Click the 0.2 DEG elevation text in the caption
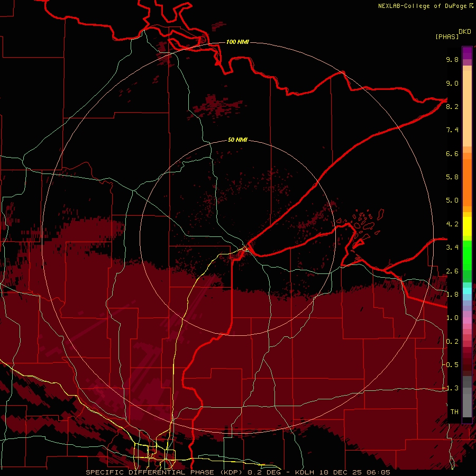The width and height of the screenshot is (476, 476). pyautogui.click(x=264, y=472)
